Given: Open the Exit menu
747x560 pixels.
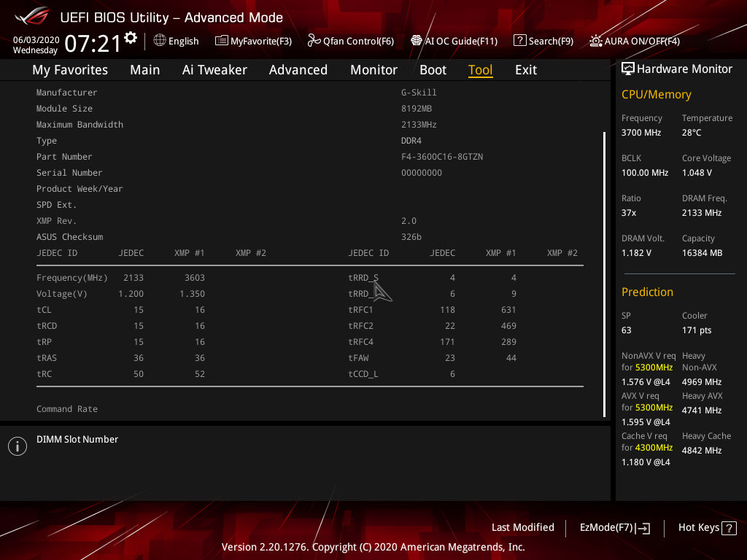Looking at the screenshot, I should [525, 69].
